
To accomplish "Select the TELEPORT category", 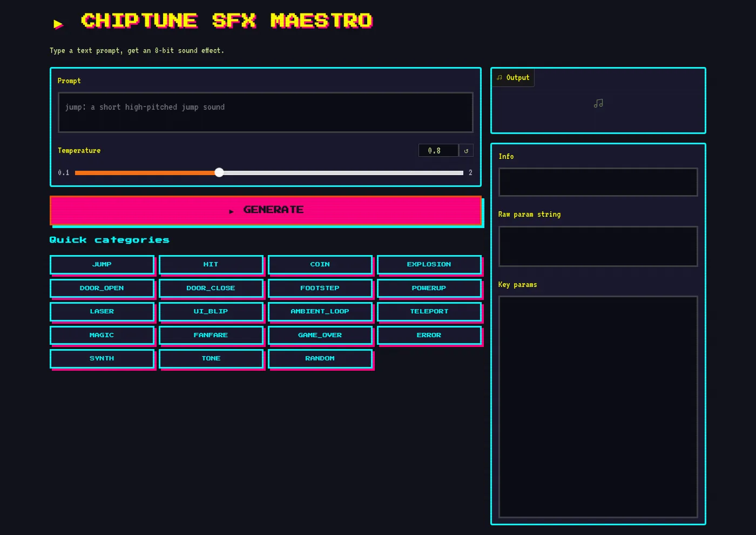I will pos(429,311).
